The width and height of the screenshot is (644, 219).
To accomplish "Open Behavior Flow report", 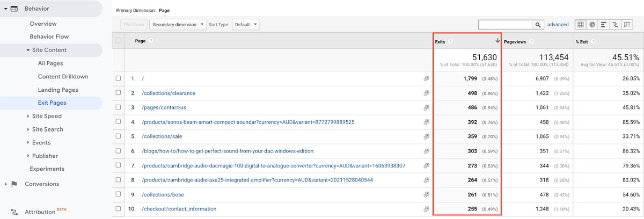I will 49,36.
